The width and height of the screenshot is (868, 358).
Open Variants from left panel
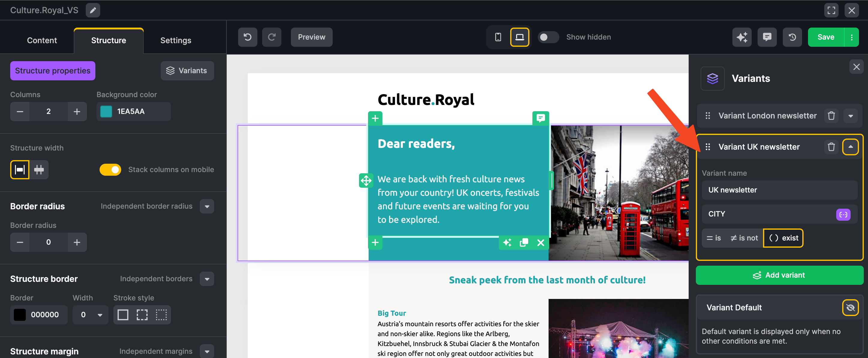pyautogui.click(x=187, y=71)
